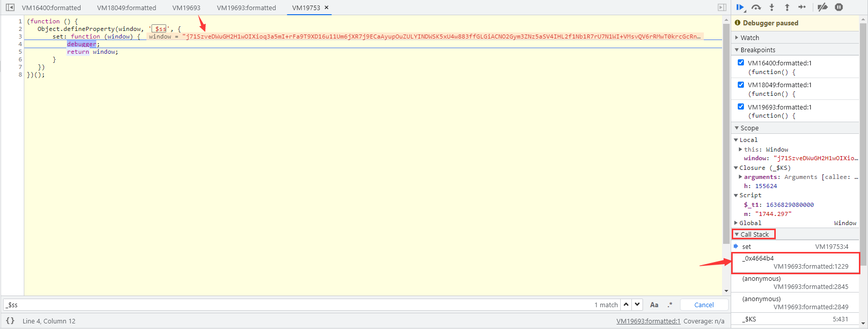
Task: Toggle the VM19693:formatted:1 breakpoint checkbox
Action: 741,107
